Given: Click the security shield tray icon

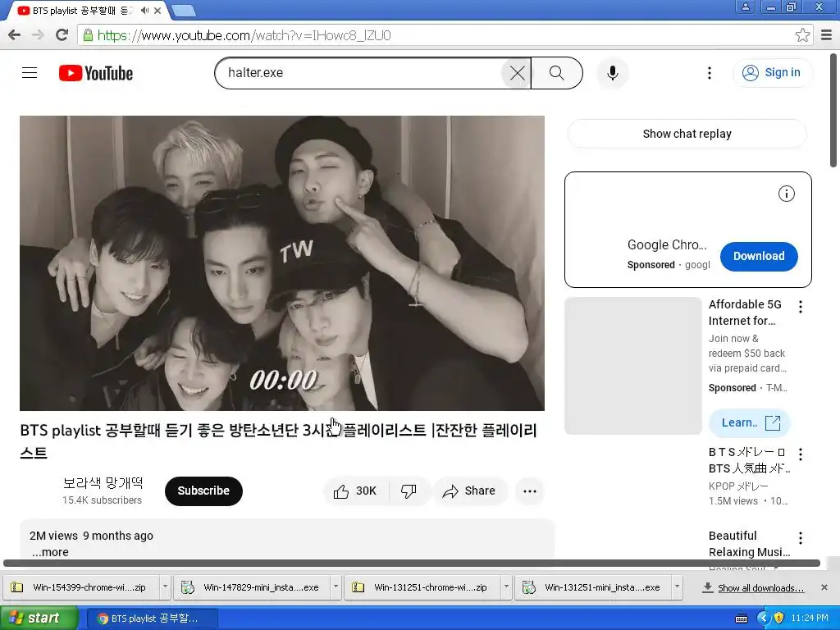Looking at the screenshot, I should 778,619.
